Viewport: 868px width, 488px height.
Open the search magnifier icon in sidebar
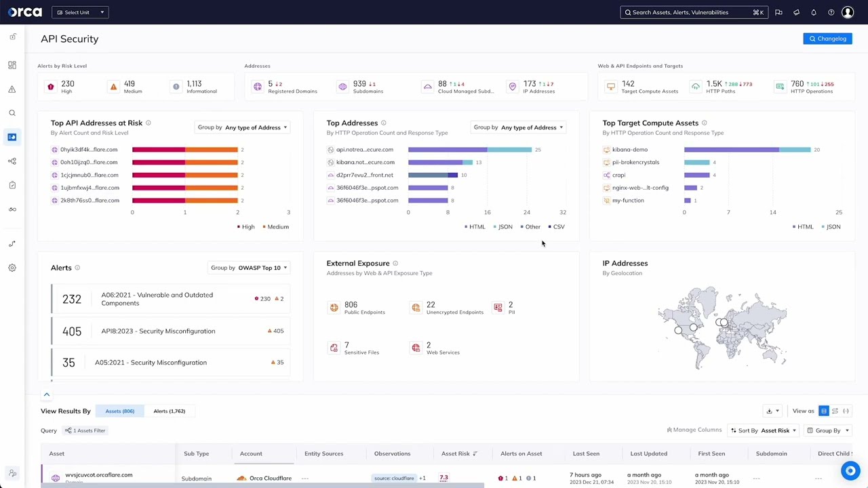pyautogui.click(x=12, y=113)
